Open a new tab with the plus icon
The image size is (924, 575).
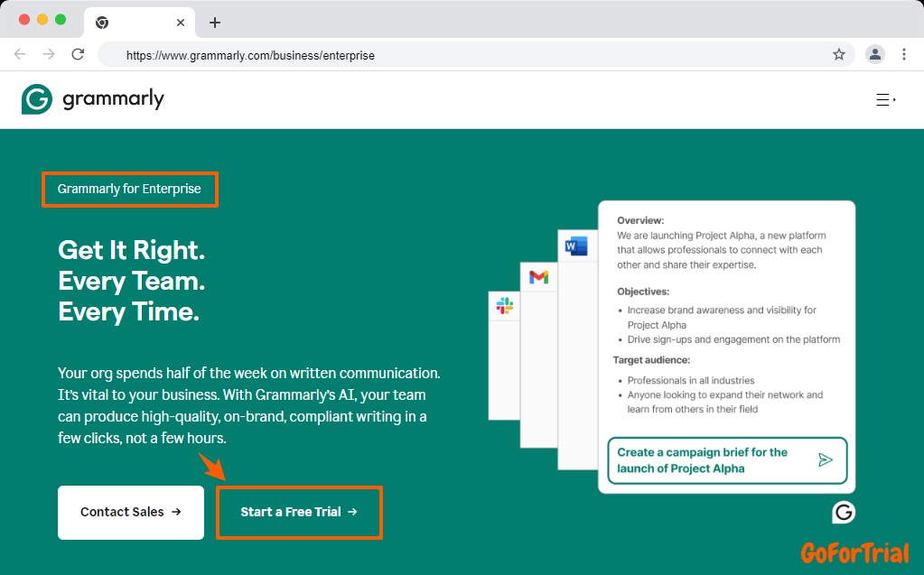(214, 23)
